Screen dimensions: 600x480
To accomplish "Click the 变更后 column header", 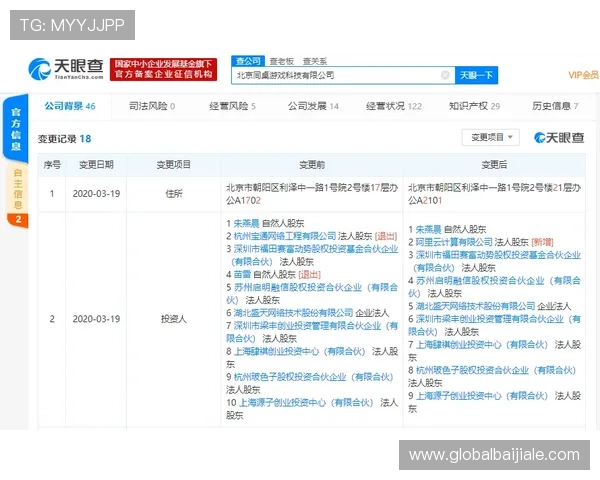I will (494, 165).
